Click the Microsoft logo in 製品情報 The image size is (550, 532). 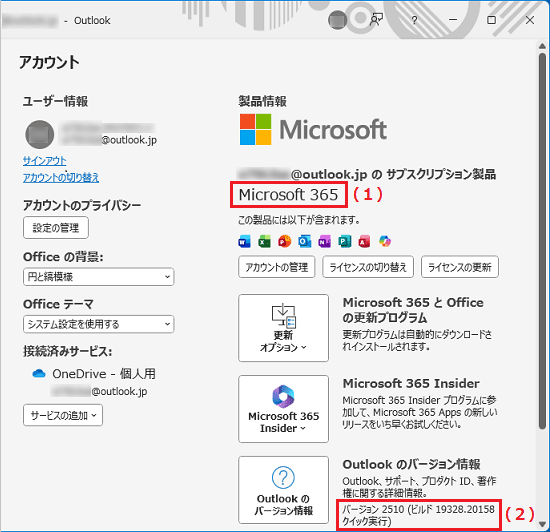click(313, 129)
